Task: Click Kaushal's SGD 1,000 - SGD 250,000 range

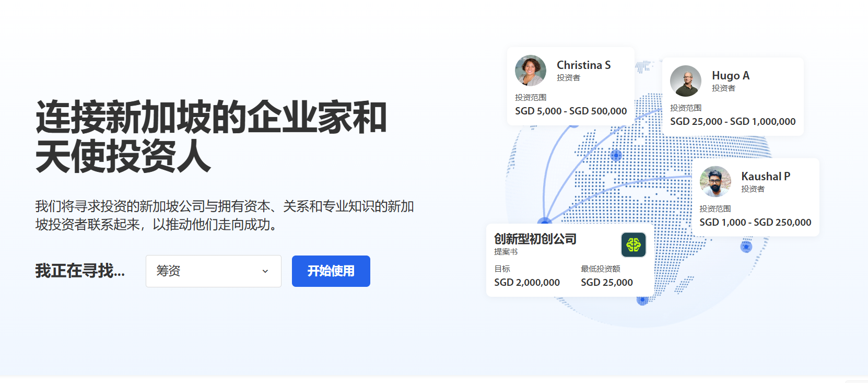Action: (x=755, y=223)
